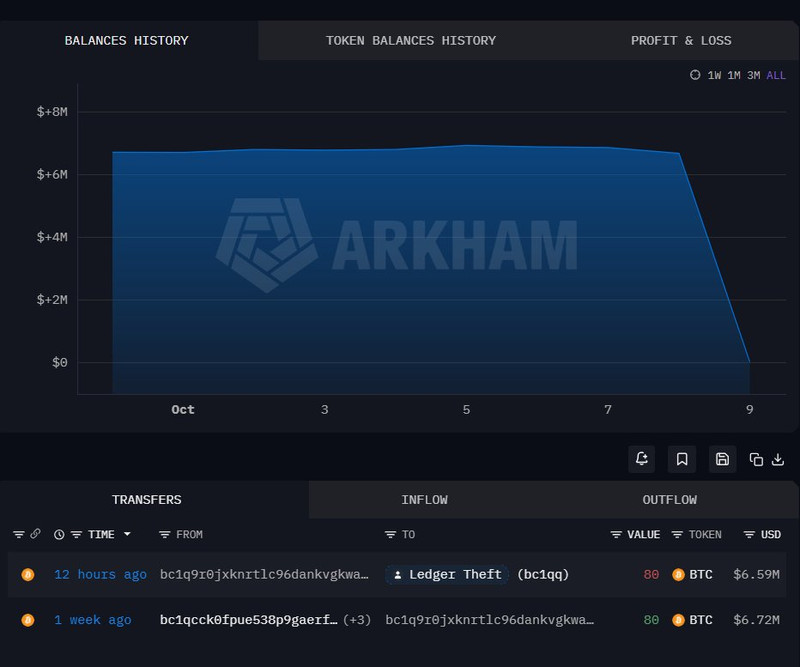Click the download icon
Image resolution: width=800 pixels, height=667 pixels.
point(778,459)
